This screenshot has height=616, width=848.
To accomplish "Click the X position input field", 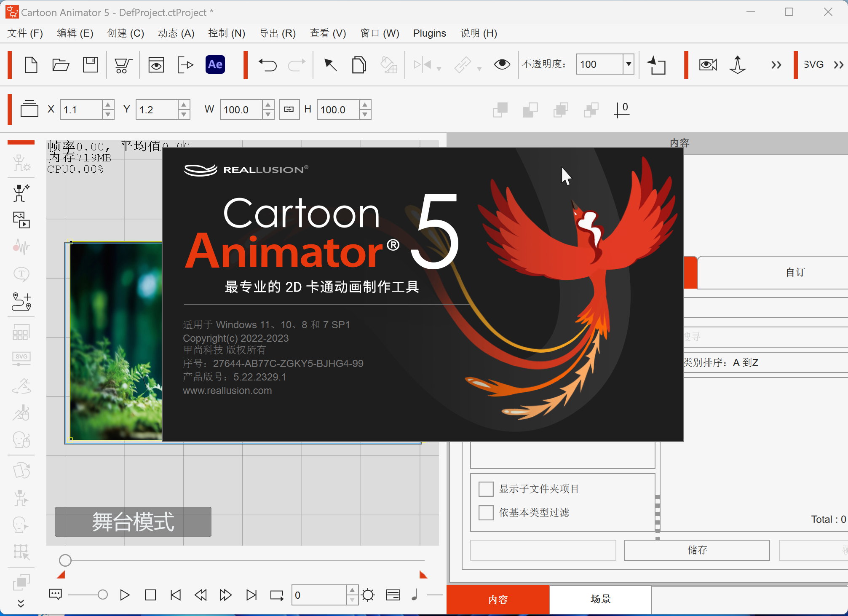I will 81,110.
